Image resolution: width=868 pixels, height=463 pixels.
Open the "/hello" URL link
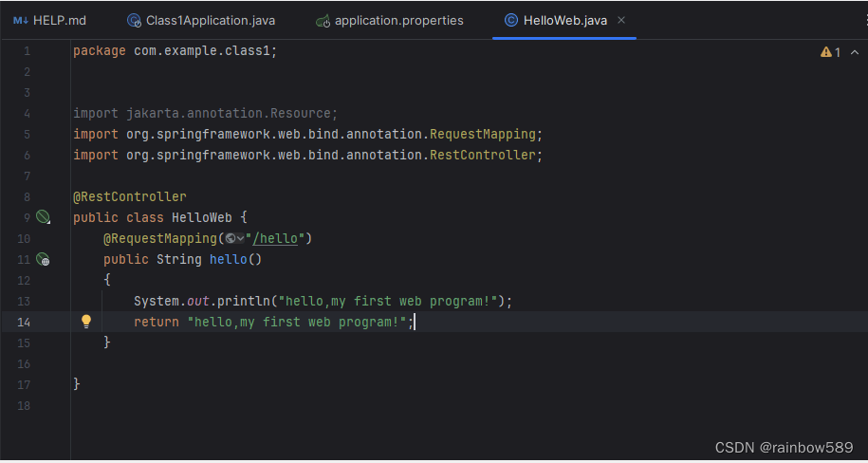point(275,239)
